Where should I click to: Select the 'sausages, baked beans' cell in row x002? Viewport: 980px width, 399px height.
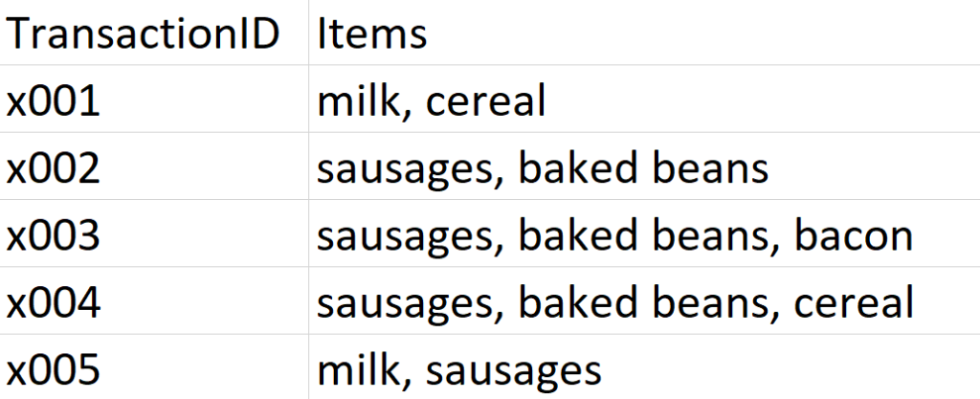[x=644, y=166]
